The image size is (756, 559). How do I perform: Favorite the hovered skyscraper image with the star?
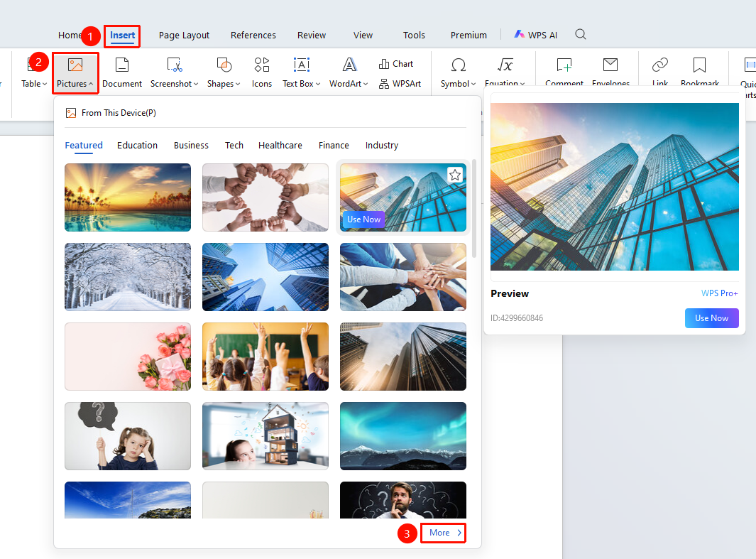[454, 175]
